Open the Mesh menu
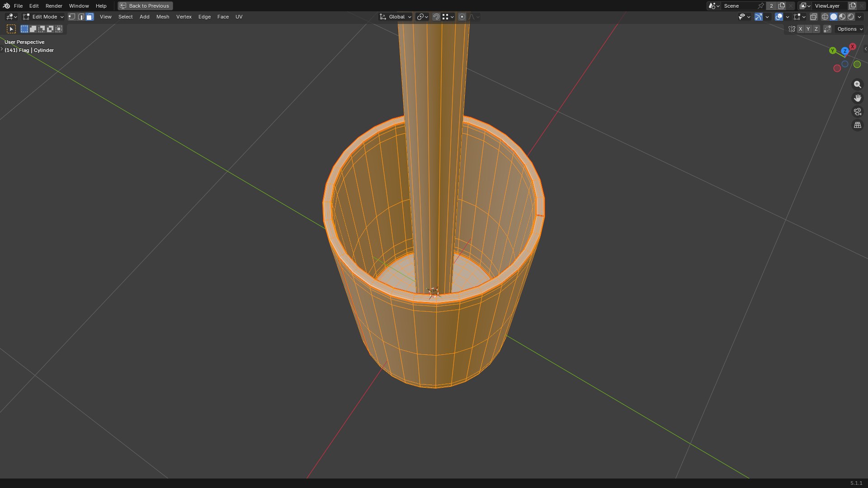 [162, 17]
